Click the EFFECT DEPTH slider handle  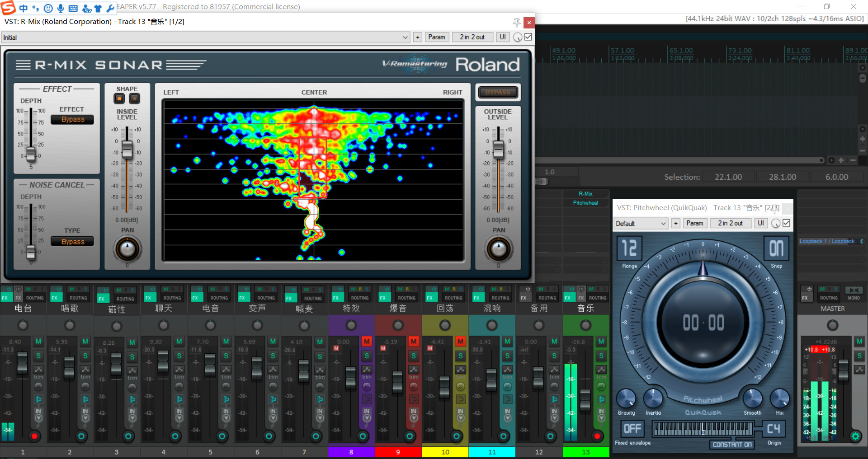click(x=31, y=154)
